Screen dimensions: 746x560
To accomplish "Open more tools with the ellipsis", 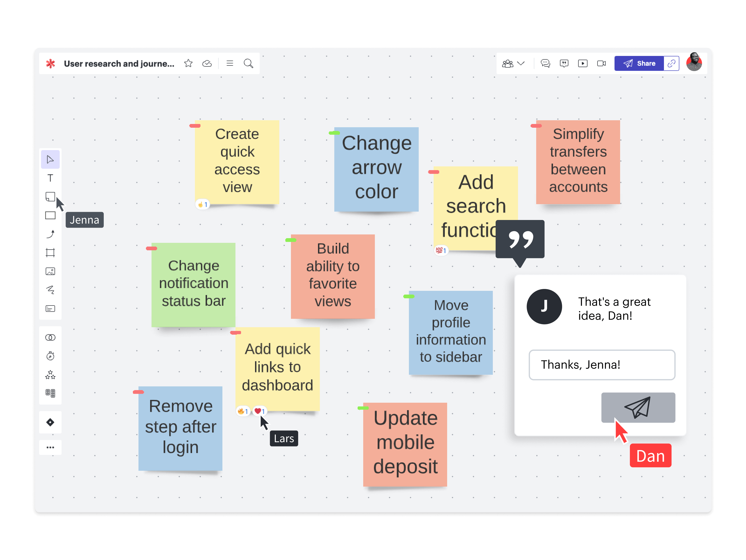I will coord(50,447).
